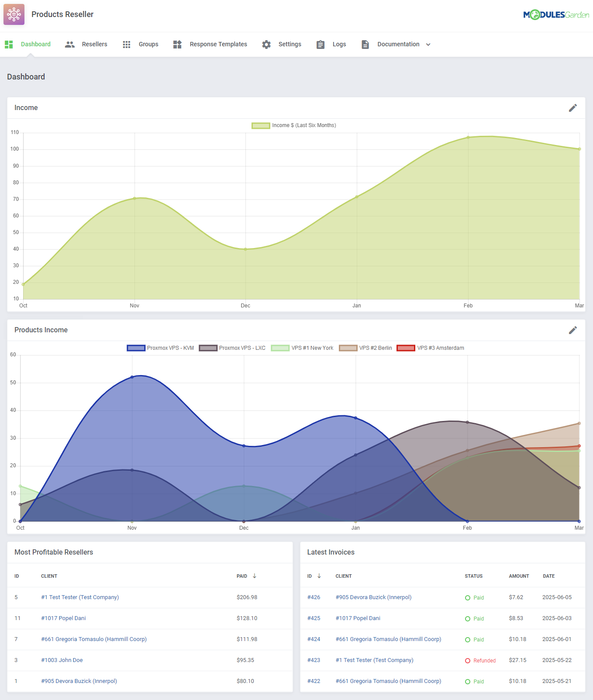Open the ModulesGarden logo link

click(x=556, y=15)
